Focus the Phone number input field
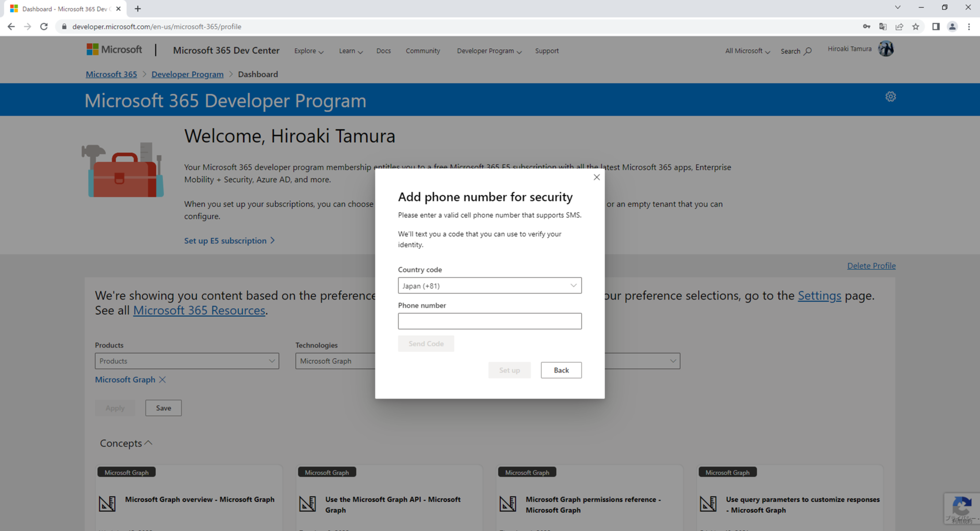 [x=490, y=321]
